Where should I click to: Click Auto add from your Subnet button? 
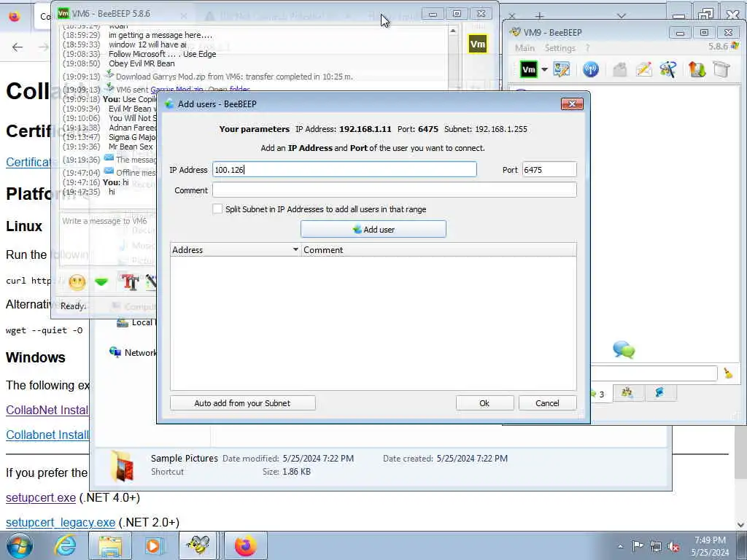pyautogui.click(x=242, y=402)
